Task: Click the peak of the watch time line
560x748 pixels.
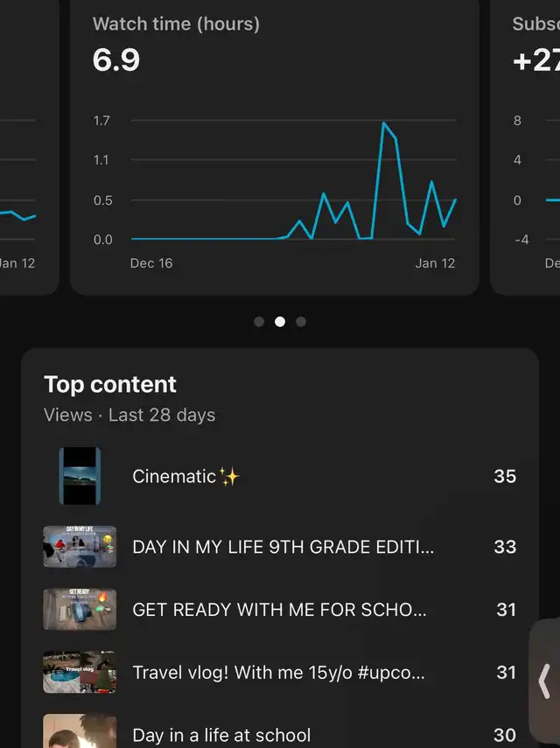Action: coord(383,123)
